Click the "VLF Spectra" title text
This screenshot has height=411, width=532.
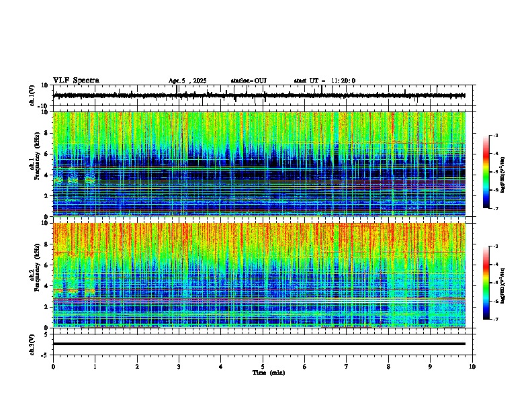76,80
